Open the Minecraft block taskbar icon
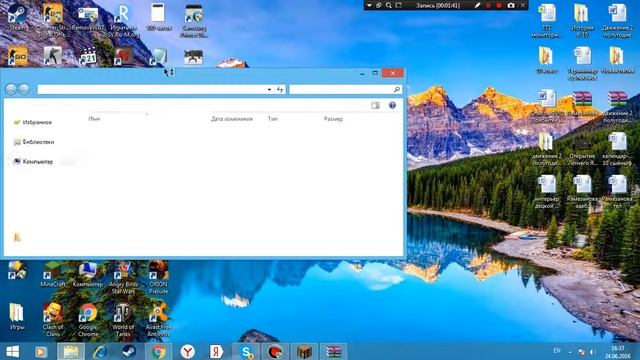 coord(304,351)
